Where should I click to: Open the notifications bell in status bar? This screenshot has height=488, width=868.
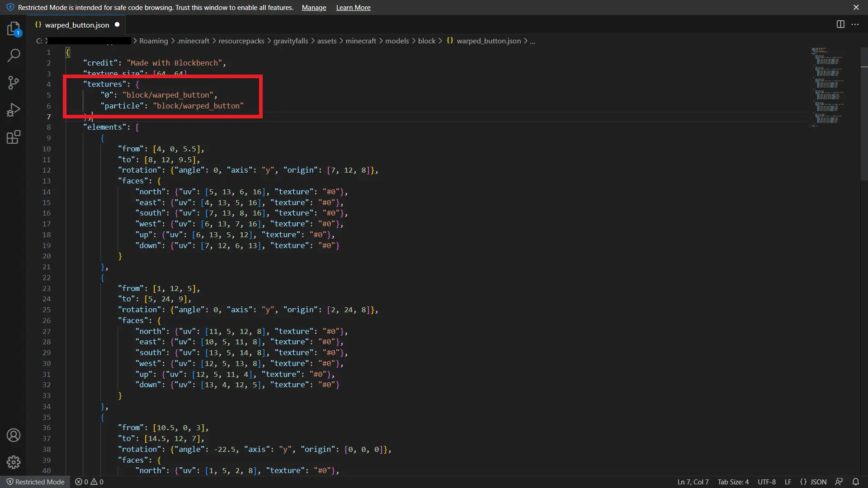click(855, 482)
